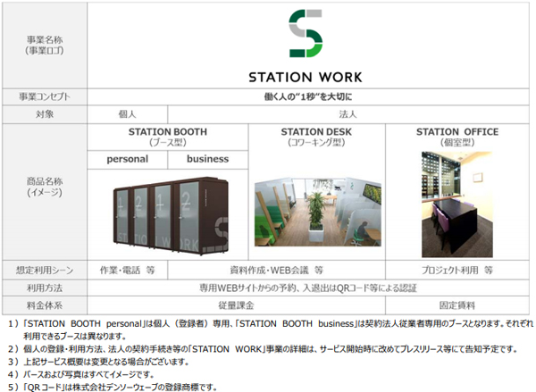Click footnote 4 'パースおよび写真はすべてイメージです'
The image size is (536, 392).
tap(81, 374)
